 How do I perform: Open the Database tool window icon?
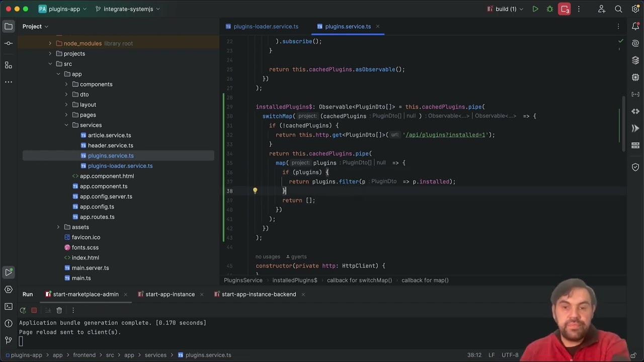635,60
